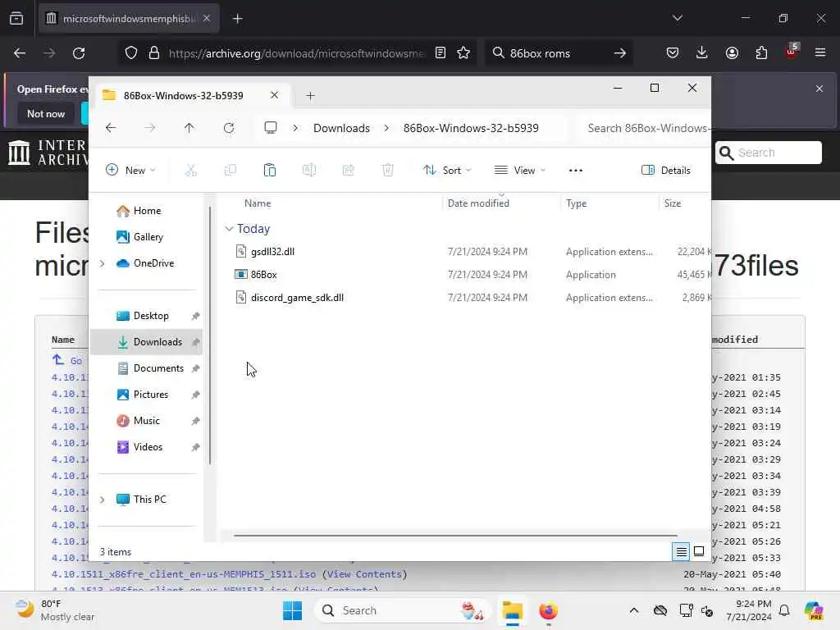Open the Firefox list all tabs dropdown
Screen dimensions: 840x630
click(677, 18)
